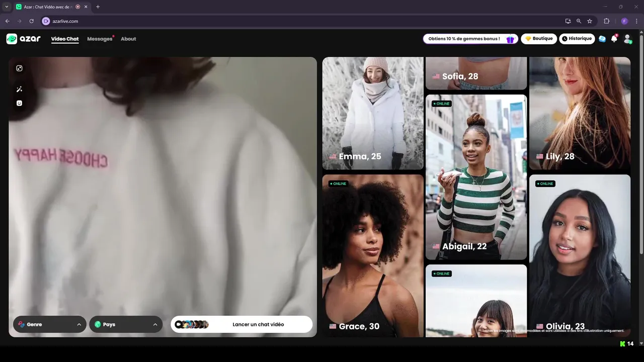The image size is (644, 362).
Task: Click the 10% gemmes bonus banner
Action: (470, 39)
